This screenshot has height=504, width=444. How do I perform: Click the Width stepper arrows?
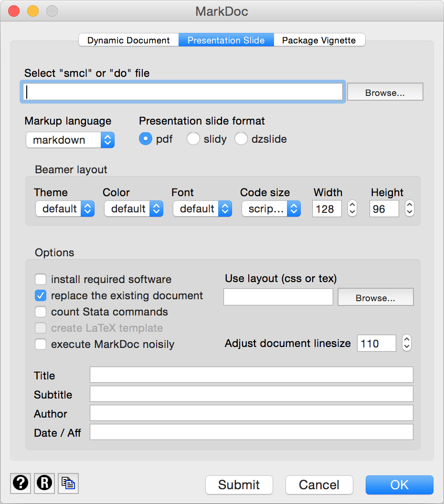(x=352, y=208)
